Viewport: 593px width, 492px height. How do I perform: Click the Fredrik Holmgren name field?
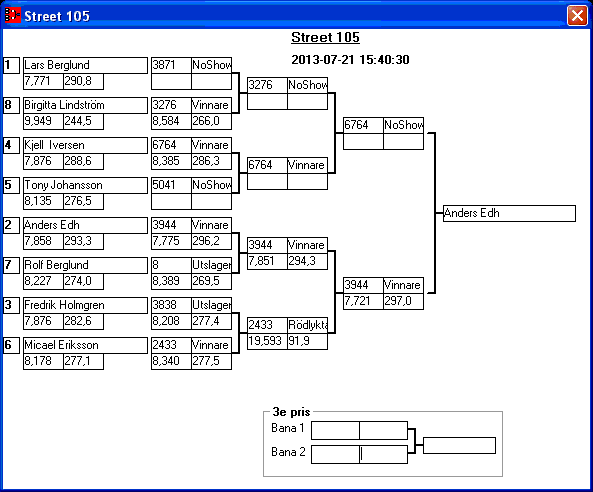pos(85,306)
